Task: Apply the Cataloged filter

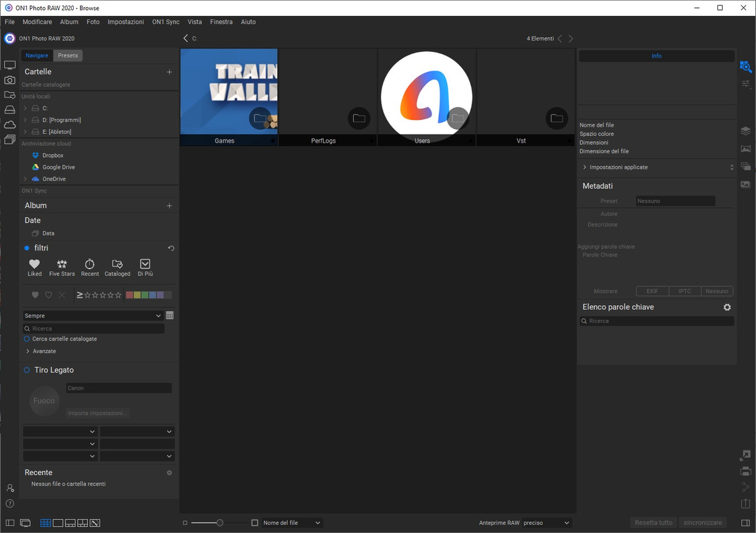Action: (x=117, y=268)
